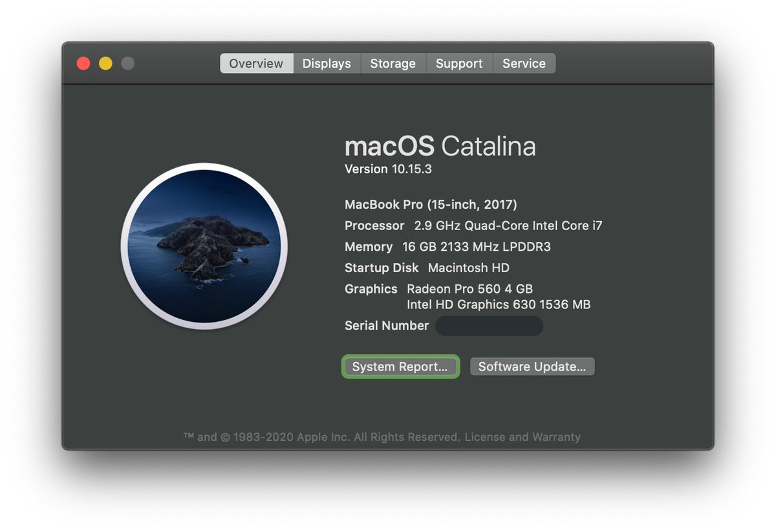776x532 pixels.
Task: Open the License and Warranty link
Action: click(x=523, y=437)
